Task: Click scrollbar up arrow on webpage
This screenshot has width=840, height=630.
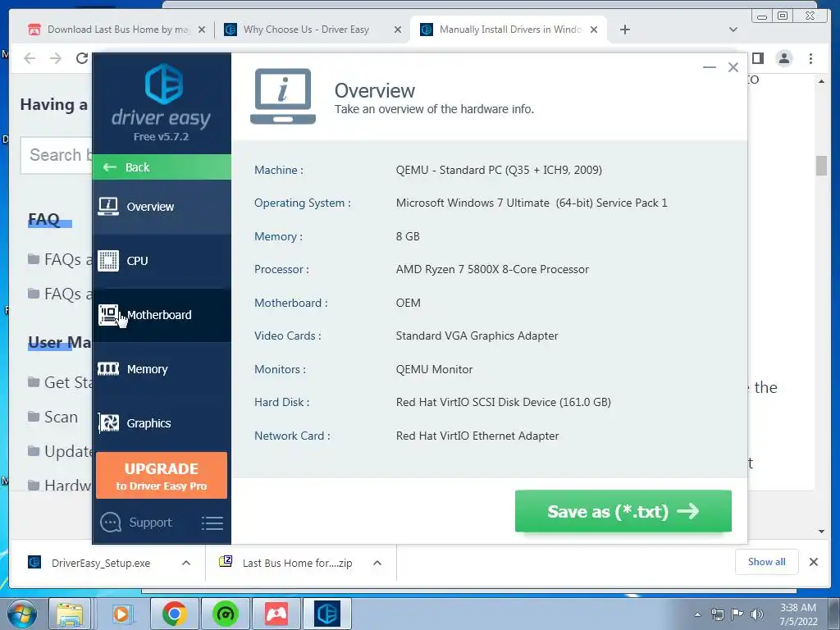Action: click(821, 81)
